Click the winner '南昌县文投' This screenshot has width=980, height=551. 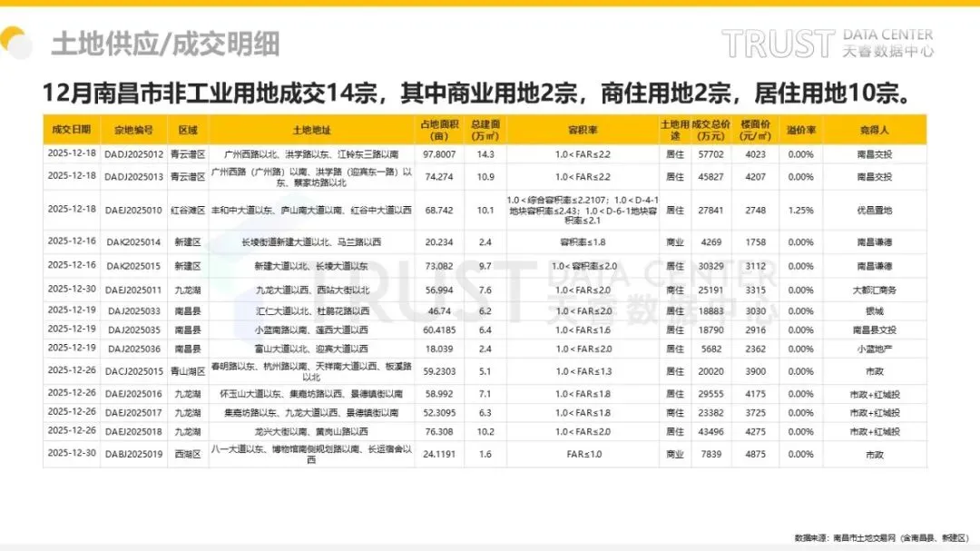pyautogui.click(x=875, y=330)
